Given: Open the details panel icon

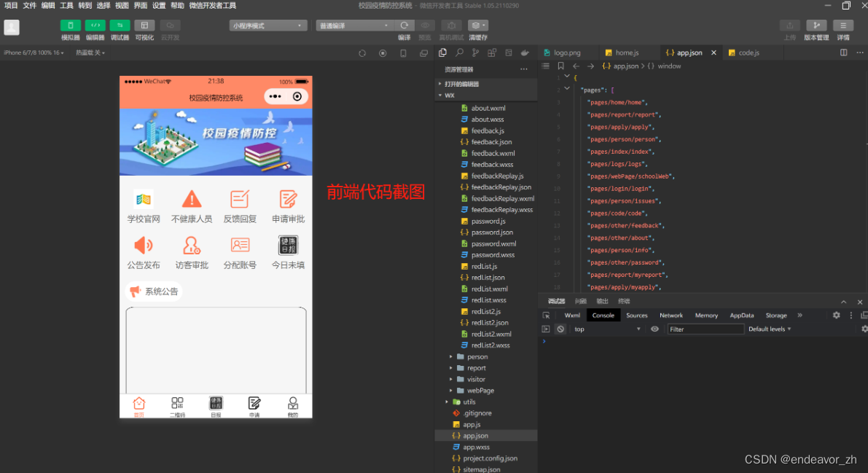Looking at the screenshot, I should [843, 26].
